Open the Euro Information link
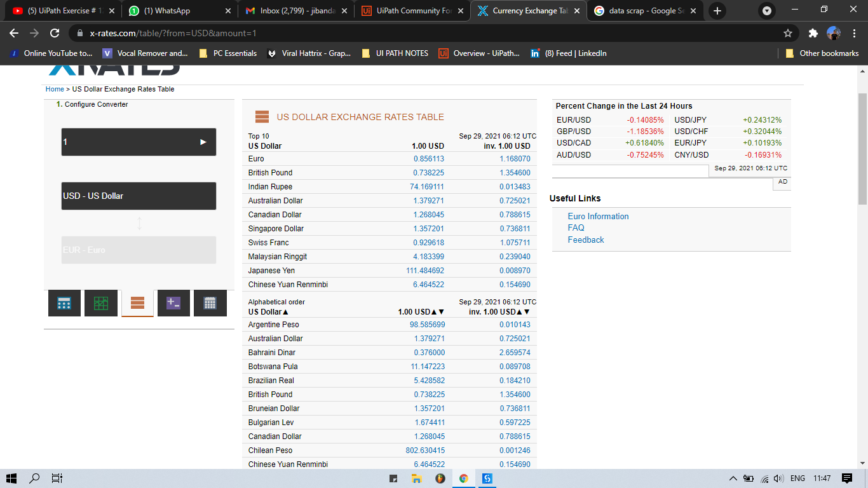The image size is (868, 488). pyautogui.click(x=598, y=216)
